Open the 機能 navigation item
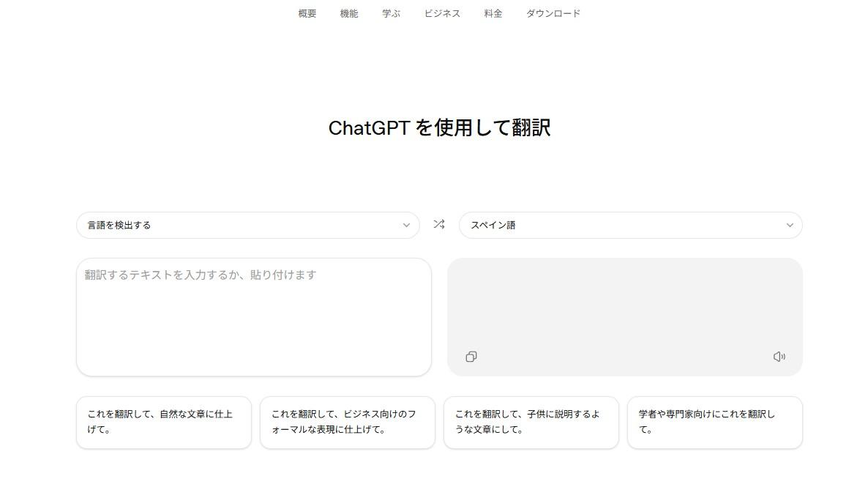 point(349,13)
